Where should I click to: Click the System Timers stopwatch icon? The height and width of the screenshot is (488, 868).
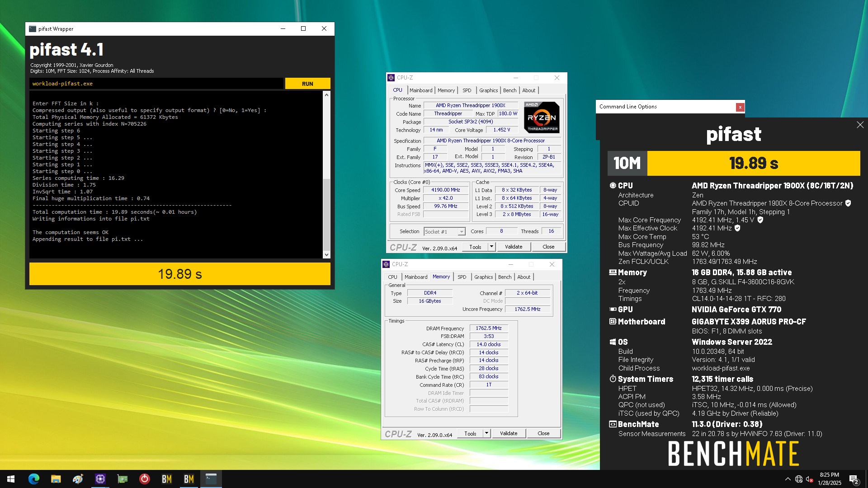(x=613, y=379)
